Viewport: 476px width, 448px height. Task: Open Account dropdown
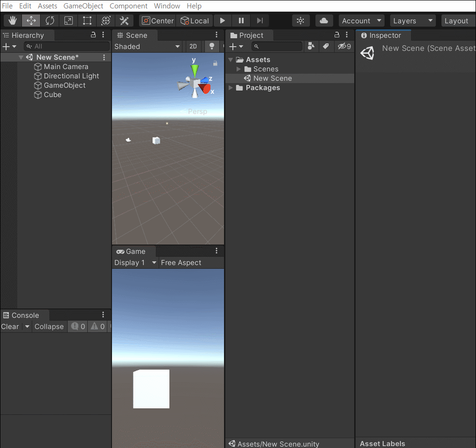(x=361, y=21)
